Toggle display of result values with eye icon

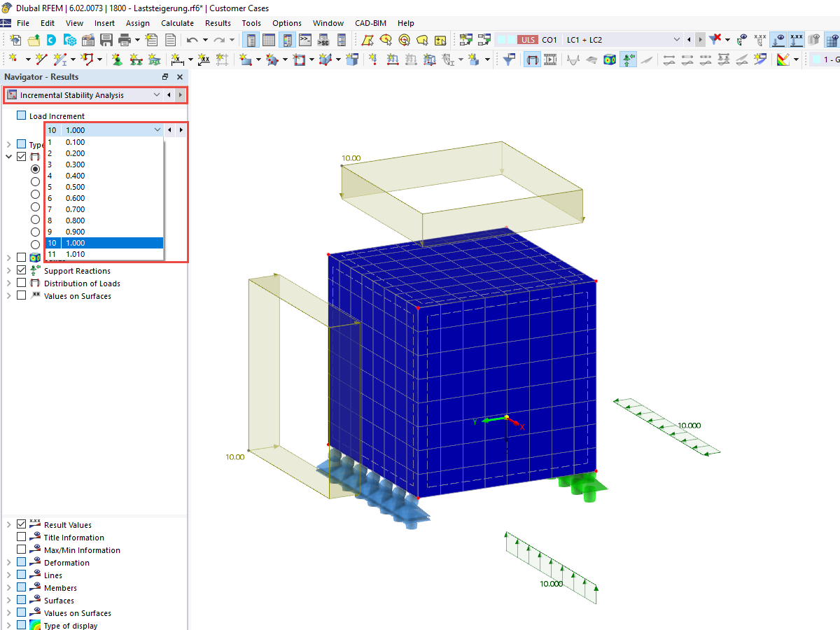(x=795, y=40)
